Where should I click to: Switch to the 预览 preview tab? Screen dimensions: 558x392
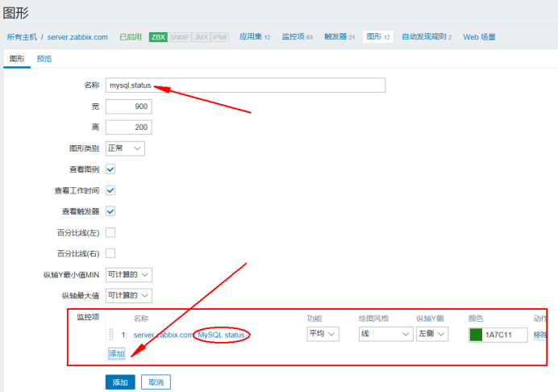tap(44, 59)
